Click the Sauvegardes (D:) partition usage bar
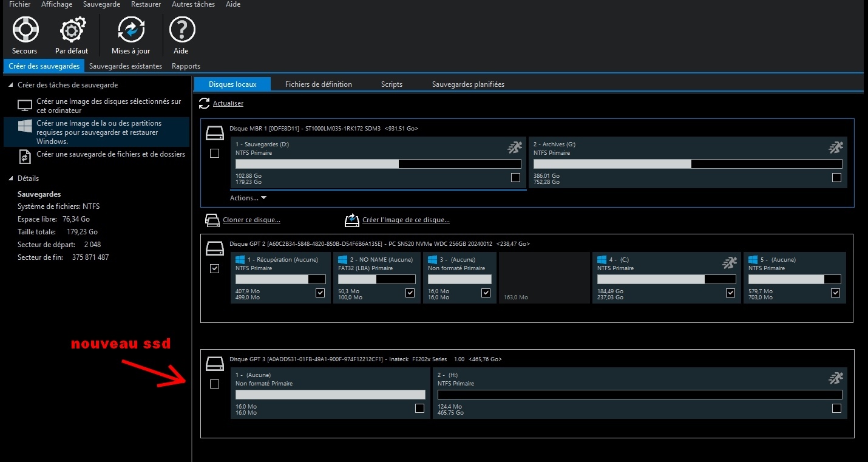Screen dimensions: 868x462 [x=378, y=164]
